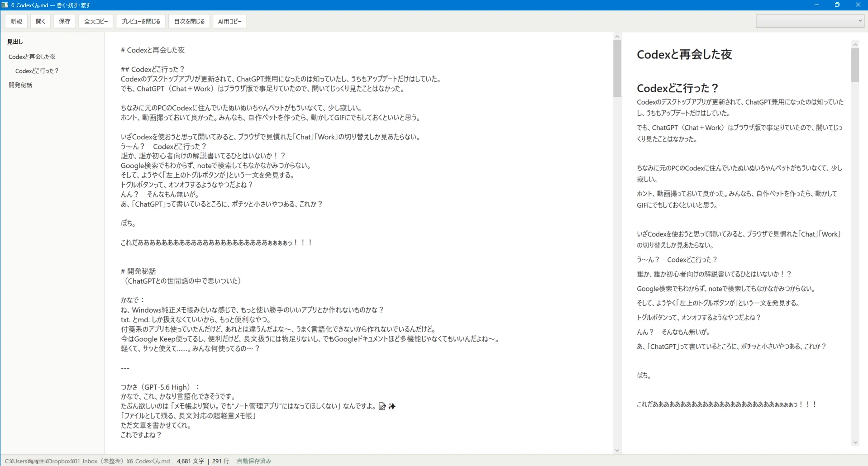
Task: Click the AI用コピー button
Action: 230,21
